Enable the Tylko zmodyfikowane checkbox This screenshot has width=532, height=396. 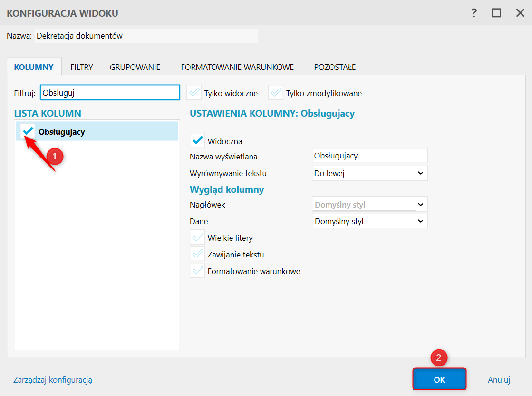(276, 93)
